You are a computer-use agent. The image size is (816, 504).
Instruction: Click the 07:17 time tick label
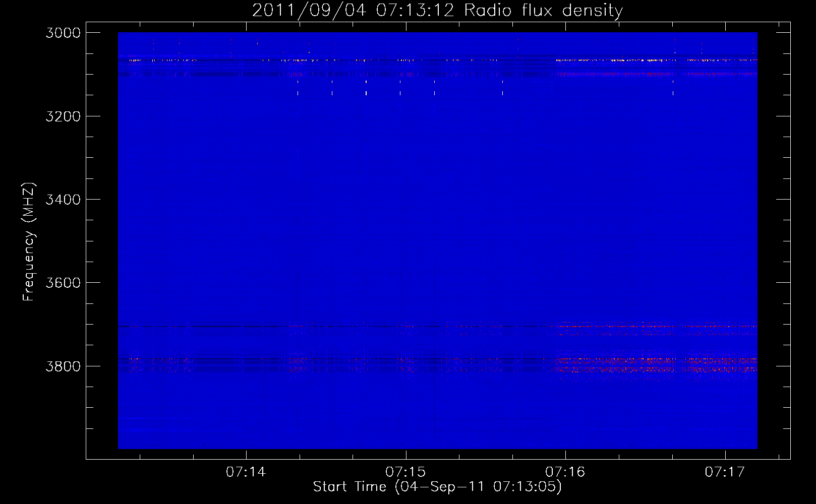725,472
